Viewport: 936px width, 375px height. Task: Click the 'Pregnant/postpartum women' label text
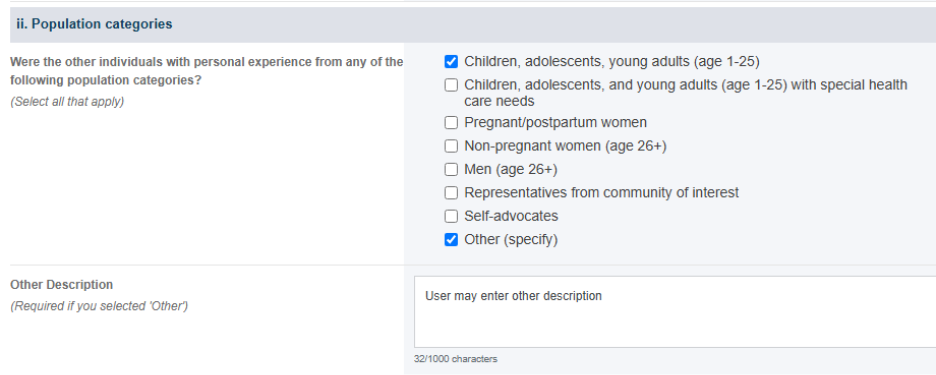point(555,123)
